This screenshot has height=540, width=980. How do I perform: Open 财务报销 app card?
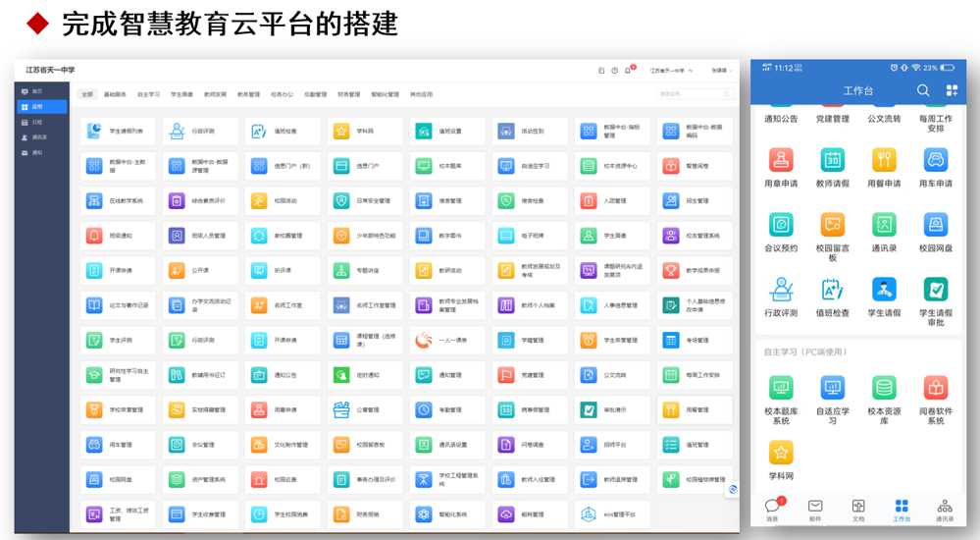pyautogui.click(x=365, y=514)
